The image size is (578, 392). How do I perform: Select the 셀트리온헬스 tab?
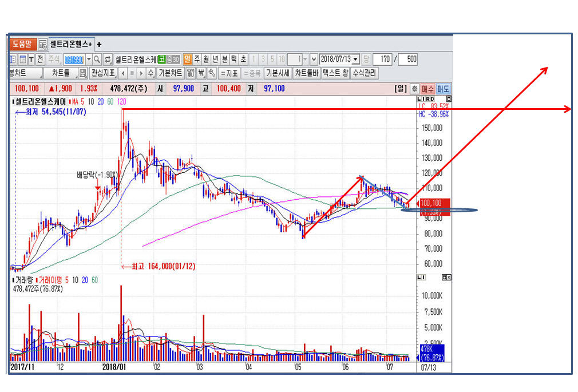[70, 44]
